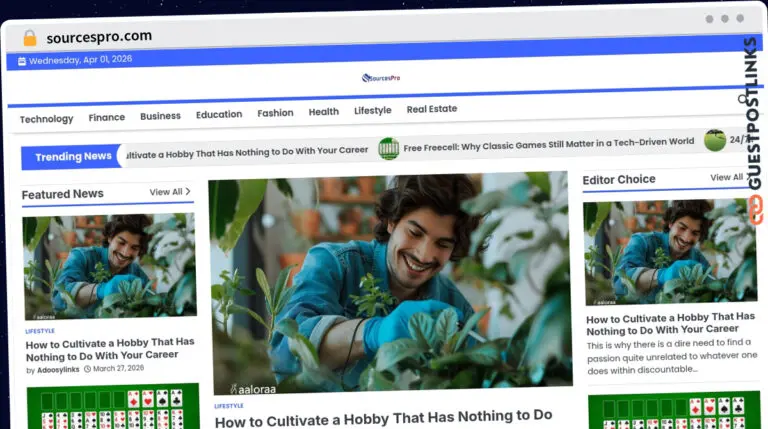The width and height of the screenshot is (768, 429).
Task: Click the Featured News heading
Action: (63, 194)
